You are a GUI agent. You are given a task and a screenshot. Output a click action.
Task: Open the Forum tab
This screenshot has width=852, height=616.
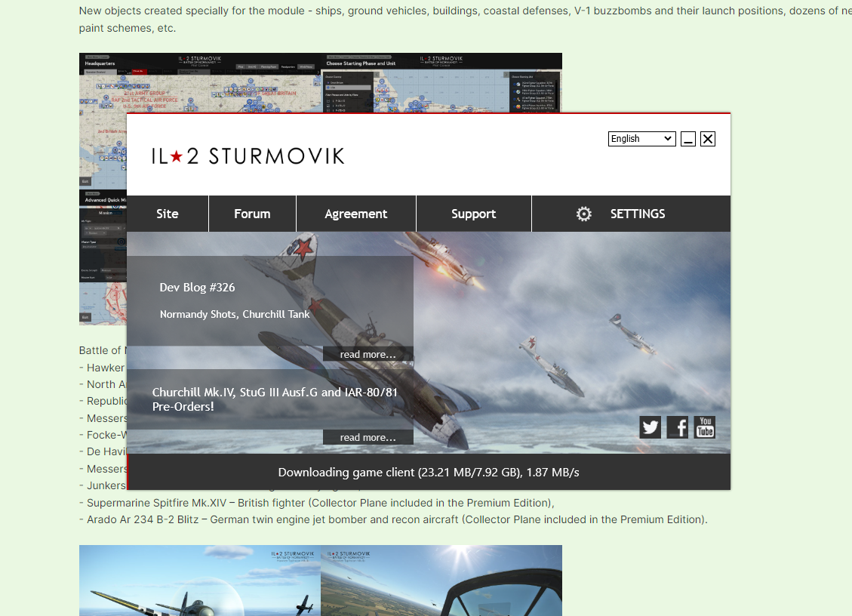click(x=252, y=214)
